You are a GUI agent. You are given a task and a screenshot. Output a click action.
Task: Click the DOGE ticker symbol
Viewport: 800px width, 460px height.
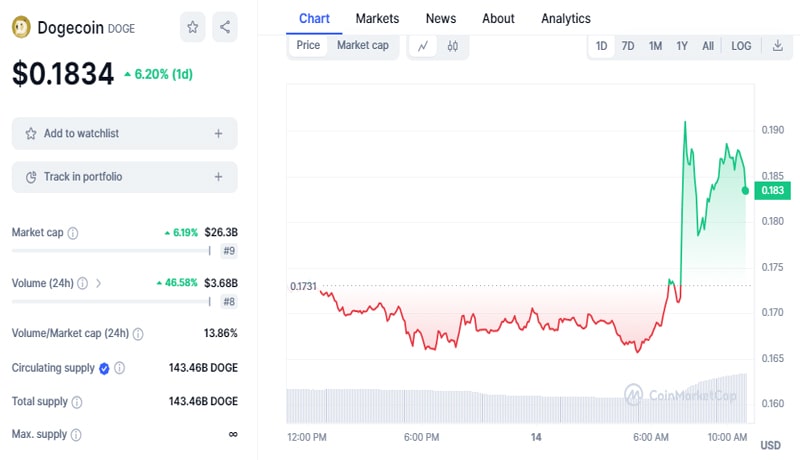click(x=121, y=29)
